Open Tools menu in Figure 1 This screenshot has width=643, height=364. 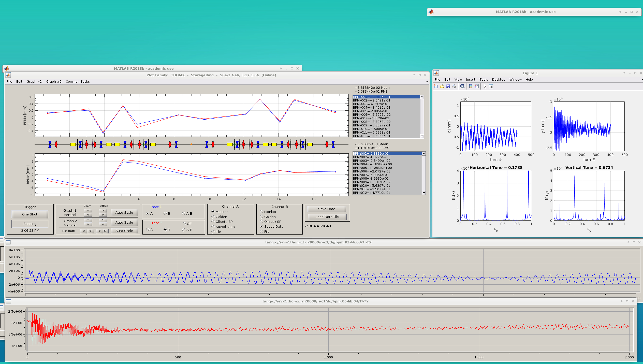tap(484, 80)
